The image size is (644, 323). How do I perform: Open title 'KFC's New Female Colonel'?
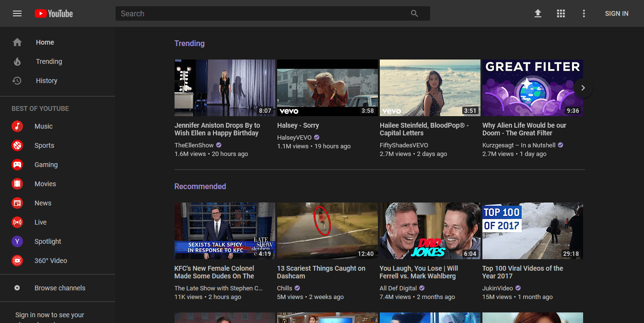(214, 272)
